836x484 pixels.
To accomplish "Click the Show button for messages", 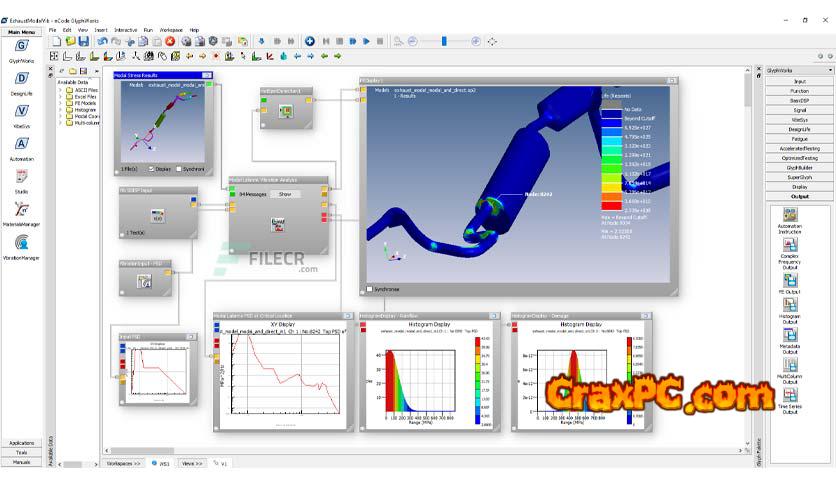I will coord(284,194).
